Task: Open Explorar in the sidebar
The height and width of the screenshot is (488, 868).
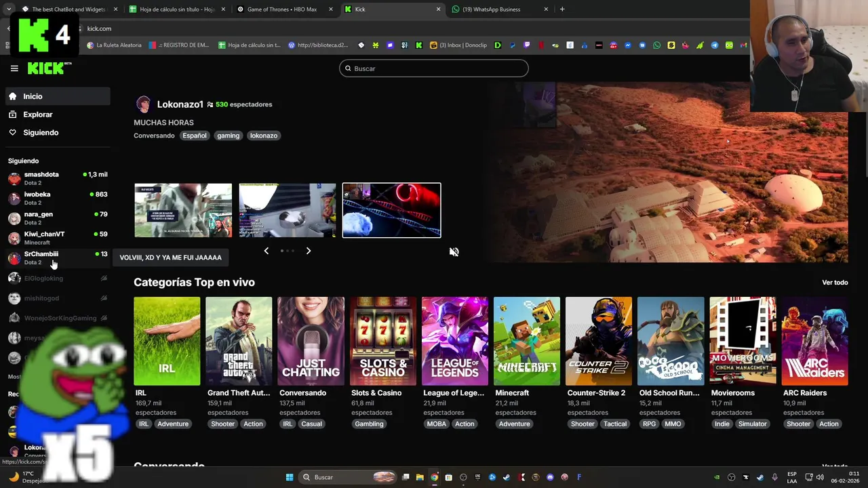Action: coord(58,115)
